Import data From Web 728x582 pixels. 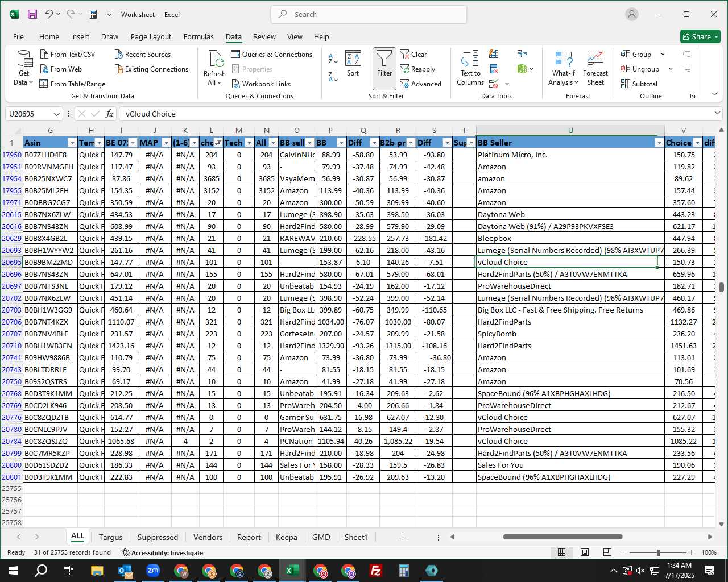[61, 69]
